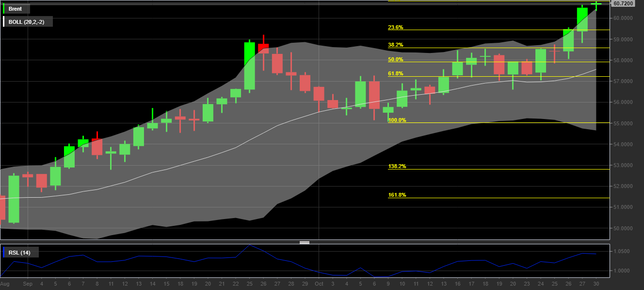Click the green color swatch beside Brent
The height and width of the screenshot is (290, 644).
pyautogui.click(x=4, y=9)
